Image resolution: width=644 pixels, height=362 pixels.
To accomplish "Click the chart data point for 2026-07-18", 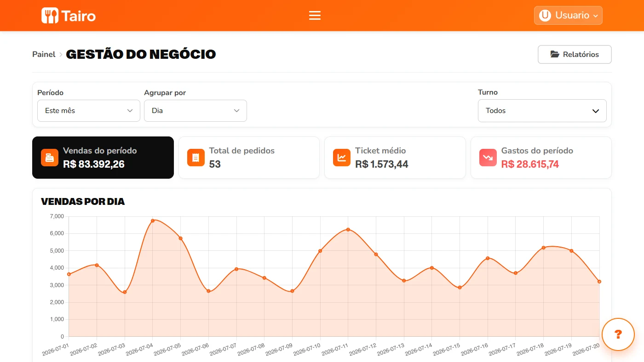I will [543, 248].
